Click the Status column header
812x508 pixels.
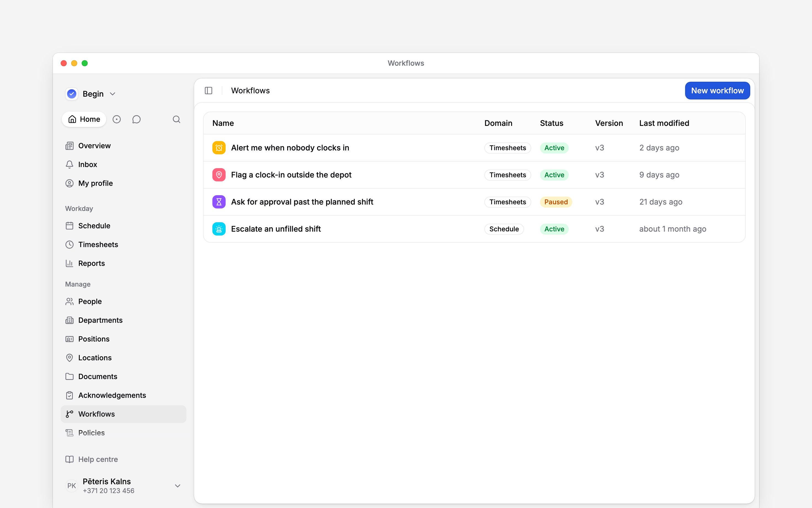[552, 123]
